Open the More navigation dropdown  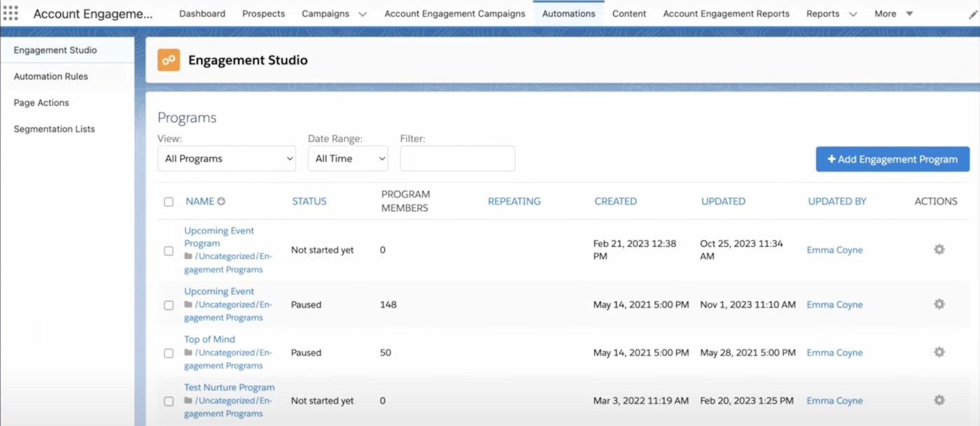(894, 13)
